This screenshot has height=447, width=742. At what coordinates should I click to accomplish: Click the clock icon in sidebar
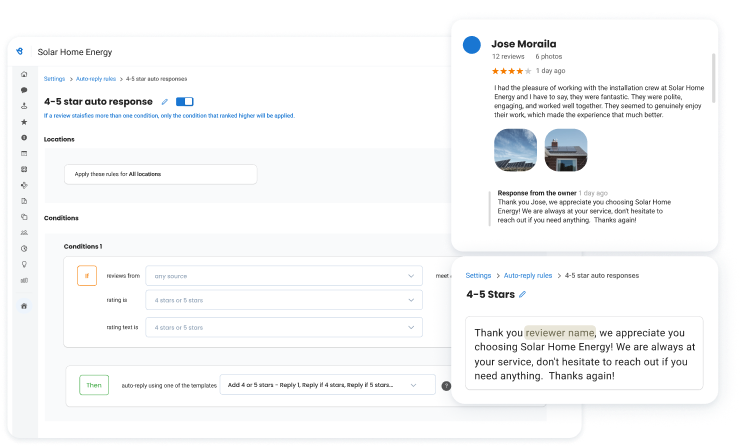(x=24, y=249)
